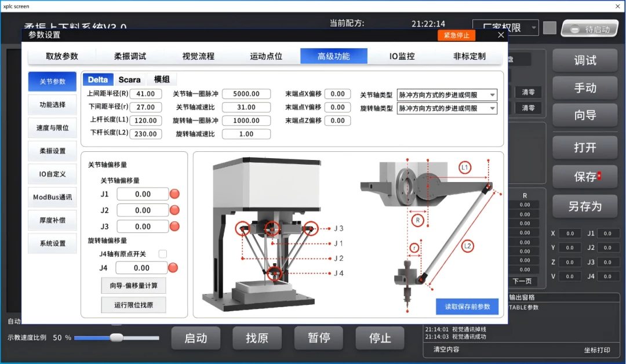Click 清空内容 in the log panel
626x364 pixels.
446,350
